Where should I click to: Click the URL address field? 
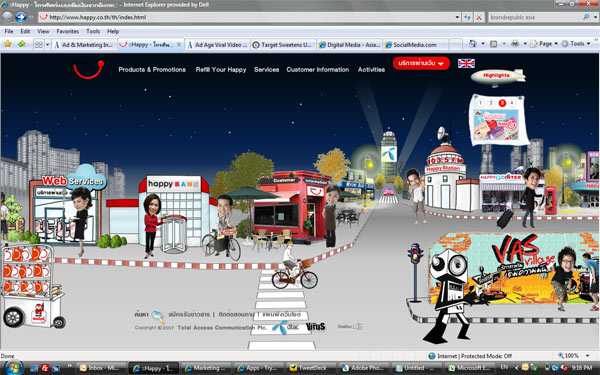pyautogui.click(x=249, y=17)
